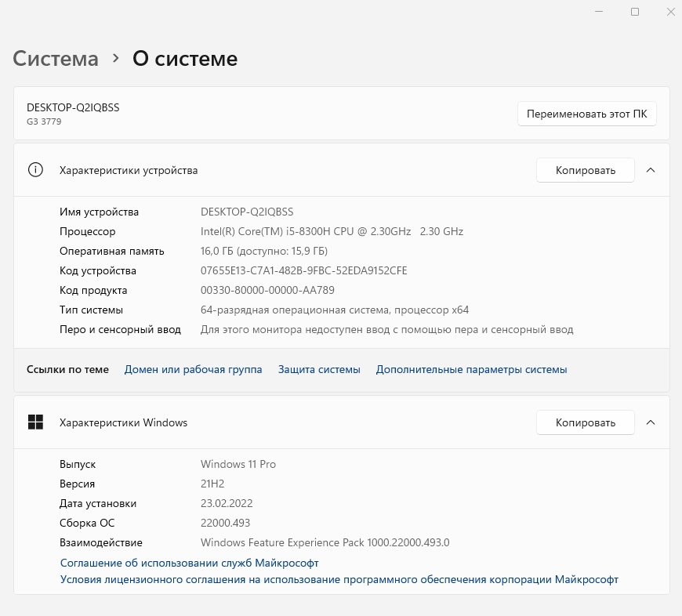Viewport: 682px width, 616px height.
Task: Maximize the settings window
Action: (635, 12)
